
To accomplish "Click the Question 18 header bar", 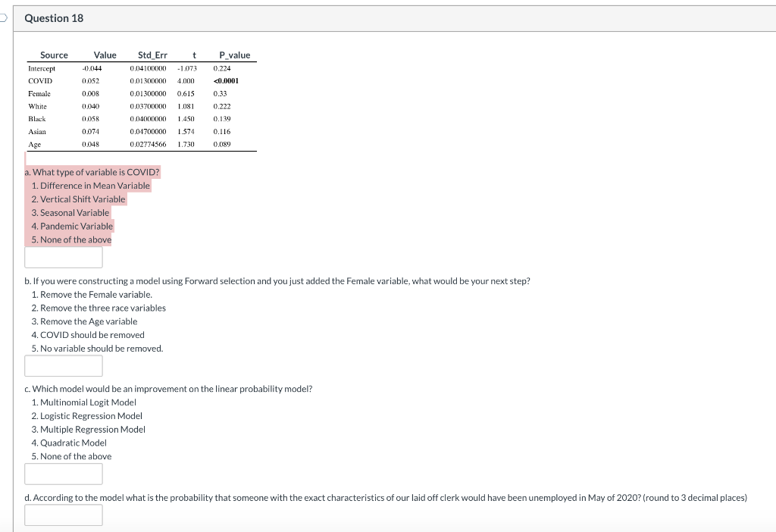I will (53, 17).
